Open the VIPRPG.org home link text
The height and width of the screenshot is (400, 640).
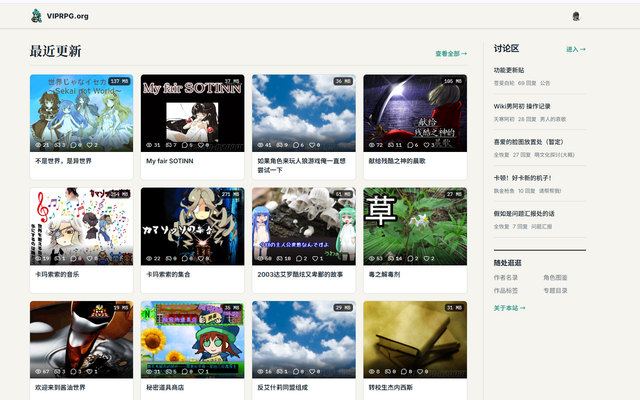click(x=67, y=16)
